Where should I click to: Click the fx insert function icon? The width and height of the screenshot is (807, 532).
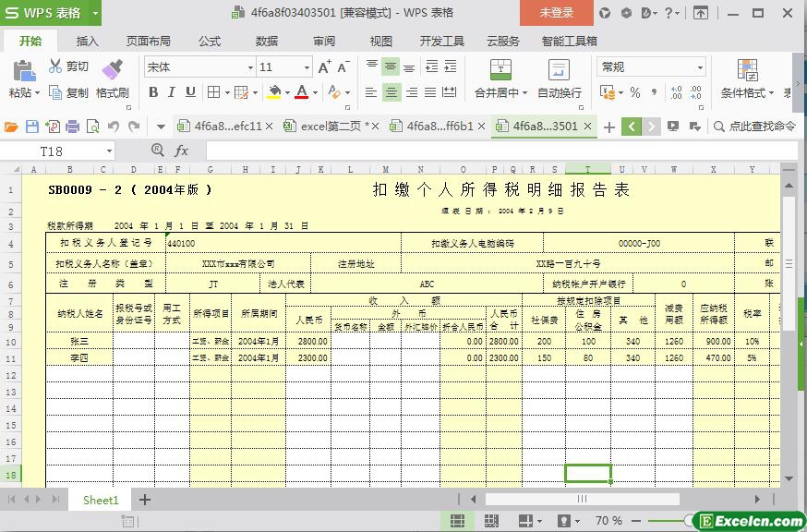tap(182, 151)
